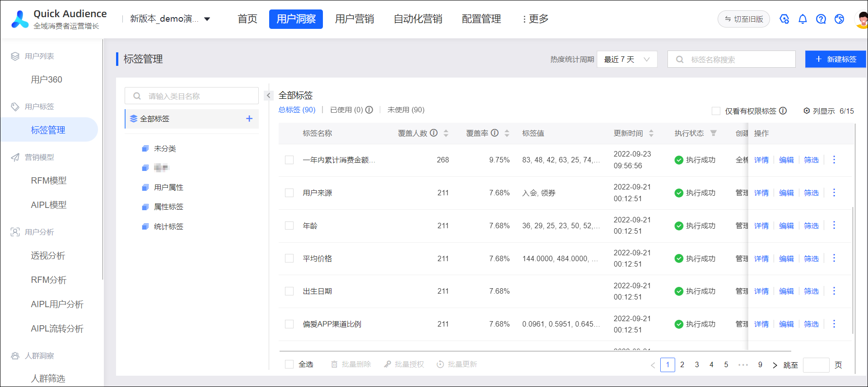Image resolution: width=868 pixels, height=387 pixels.
Task: Open the 新版本_demo演 workspace dropdown
Action: [x=170, y=19]
